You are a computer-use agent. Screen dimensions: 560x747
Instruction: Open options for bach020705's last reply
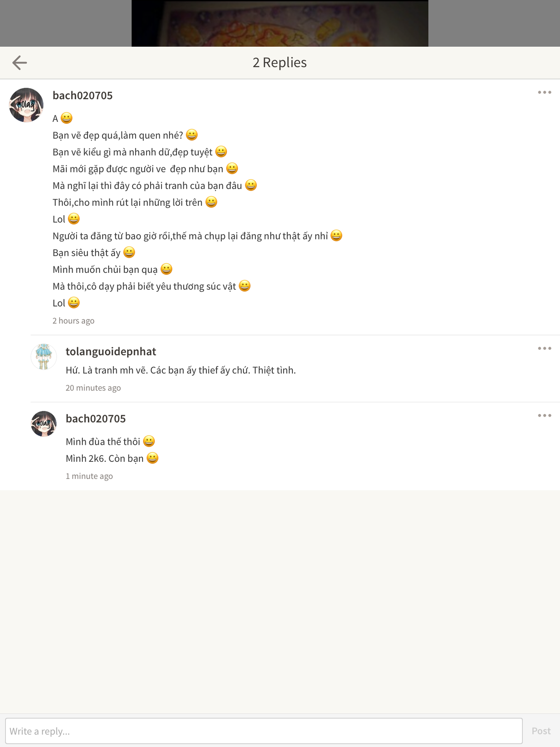coord(544,416)
